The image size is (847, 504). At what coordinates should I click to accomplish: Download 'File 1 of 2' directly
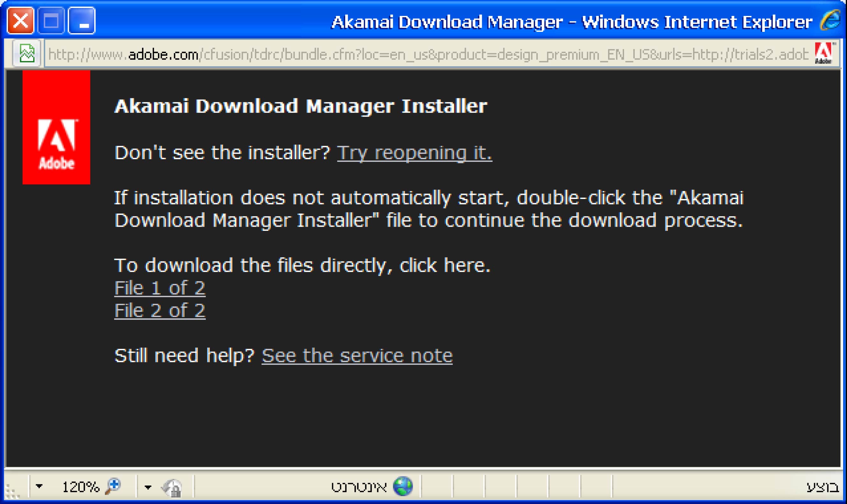(160, 288)
